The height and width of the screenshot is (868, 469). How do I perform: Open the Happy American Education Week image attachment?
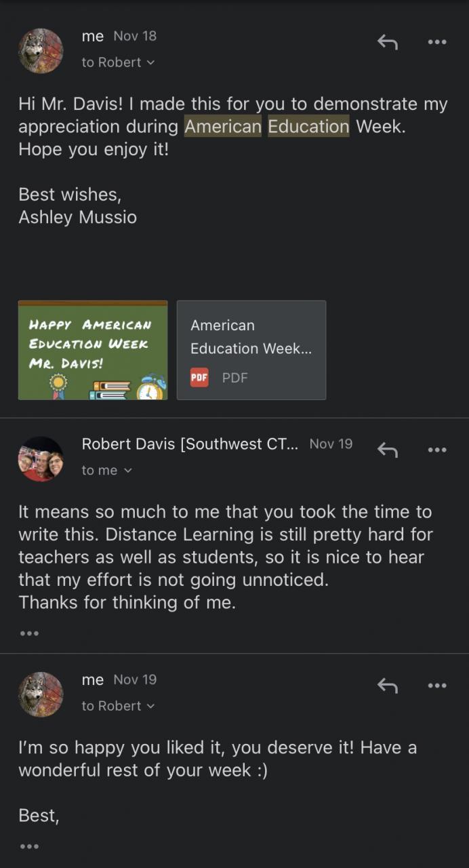coord(93,350)
